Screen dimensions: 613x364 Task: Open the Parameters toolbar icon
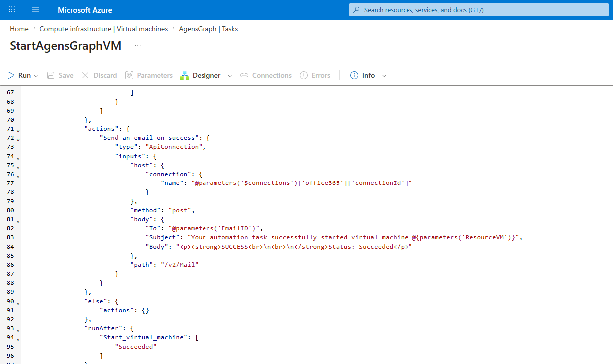click(x=129, y=75)
